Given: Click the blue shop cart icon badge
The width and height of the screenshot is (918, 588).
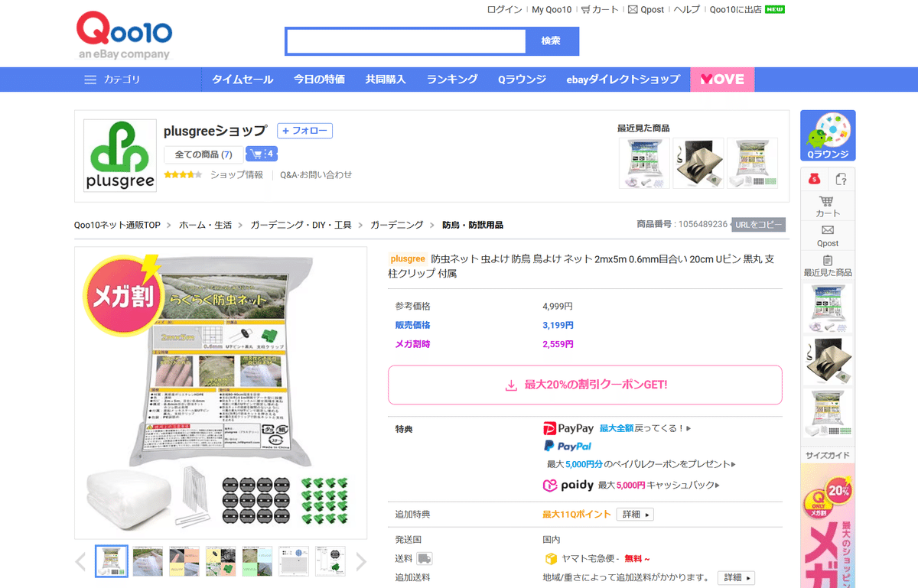Looking at the screenshot, I should point(260,154).
